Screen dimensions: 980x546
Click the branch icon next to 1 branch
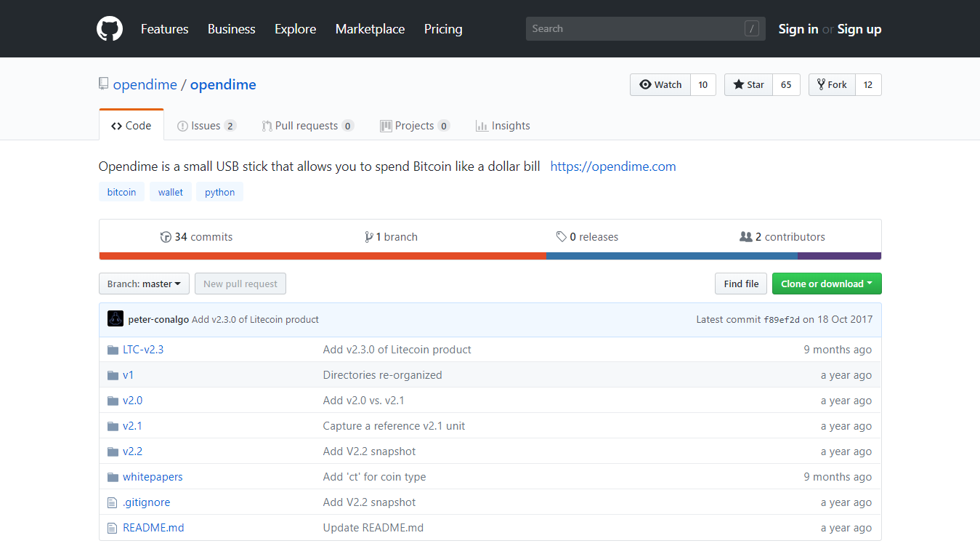(368, 237)
